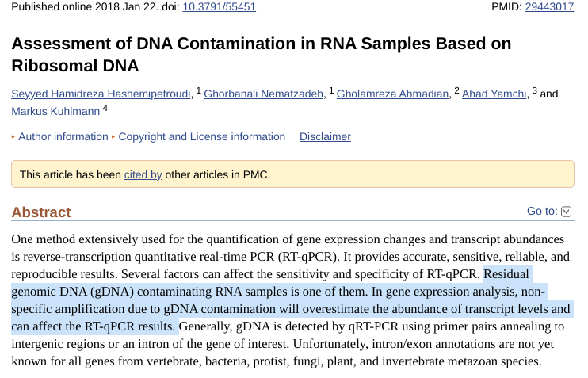Click the yellow 'cited by' notice banner

pyautogui.click(x=396, y=174)
